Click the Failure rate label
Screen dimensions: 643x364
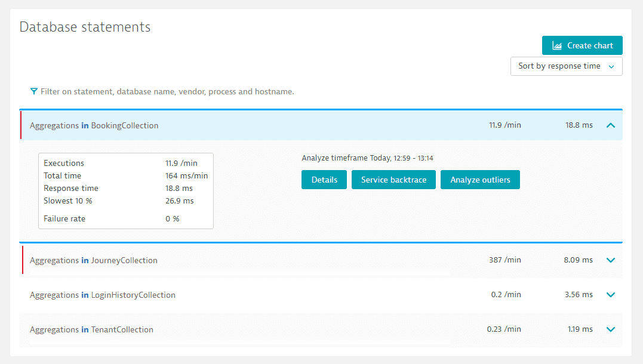[64, 219]
